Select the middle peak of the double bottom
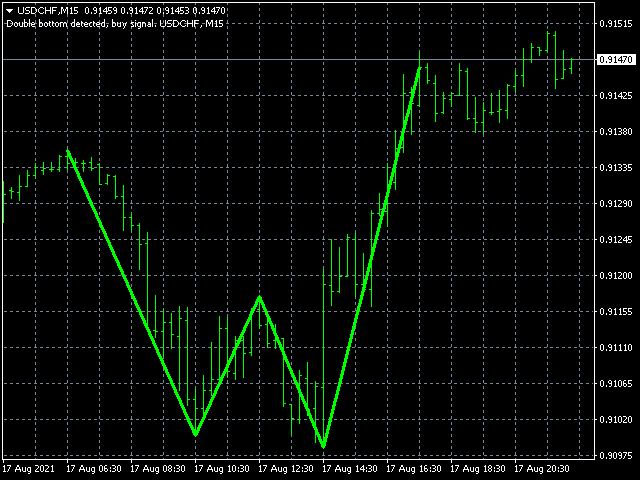 (260, 298)
